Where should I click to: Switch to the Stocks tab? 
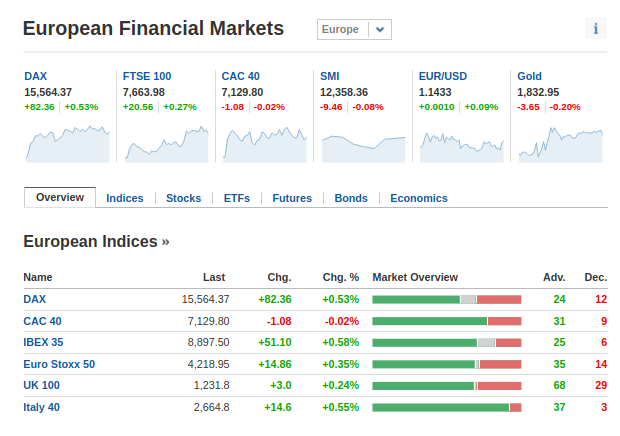coord(183,198)
